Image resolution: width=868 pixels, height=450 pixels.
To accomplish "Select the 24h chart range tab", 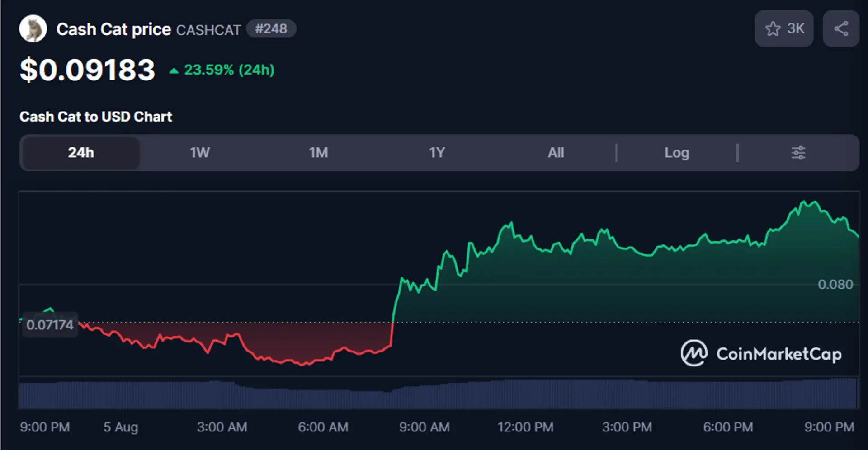I will point(81,153).
